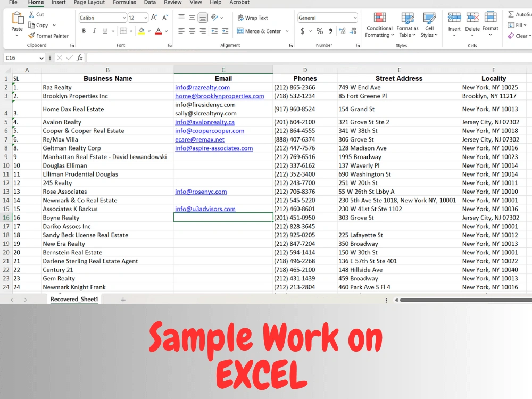Image resolution: width=532 pixels, height=399 pixels.
Task: Apply Percent Style
Action: click(320, 31)
